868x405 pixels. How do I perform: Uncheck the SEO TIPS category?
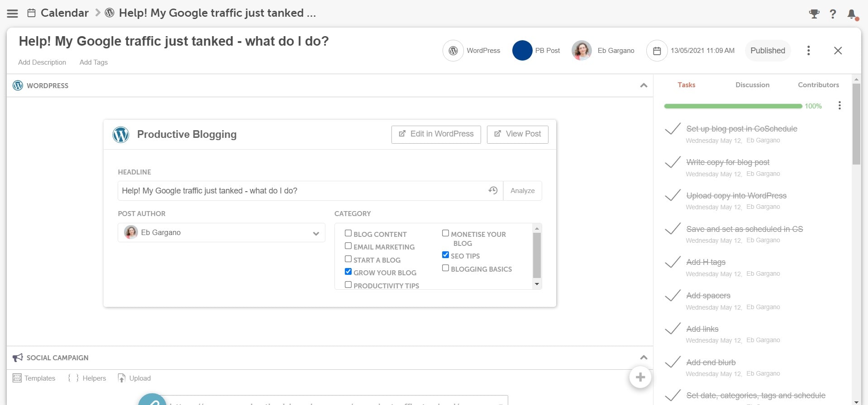[445, 255]
